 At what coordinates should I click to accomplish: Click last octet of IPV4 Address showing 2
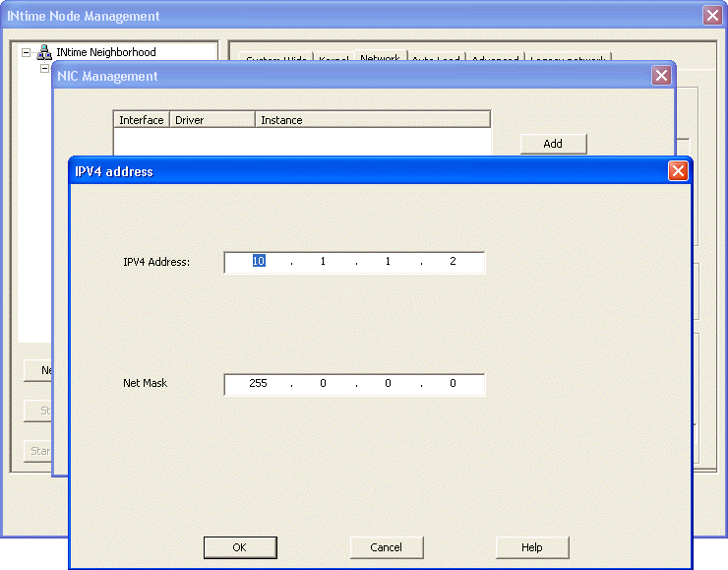click(x=453, y=262)
